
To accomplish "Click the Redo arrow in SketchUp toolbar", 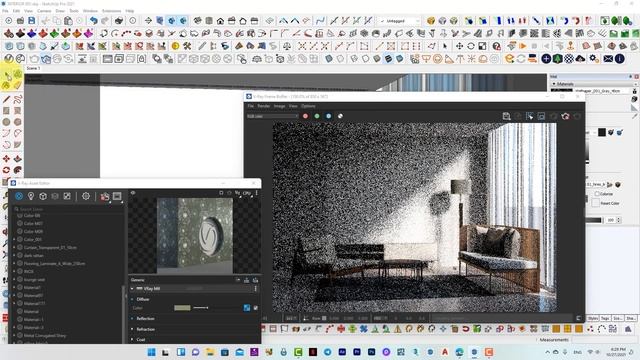I will 105,20.
